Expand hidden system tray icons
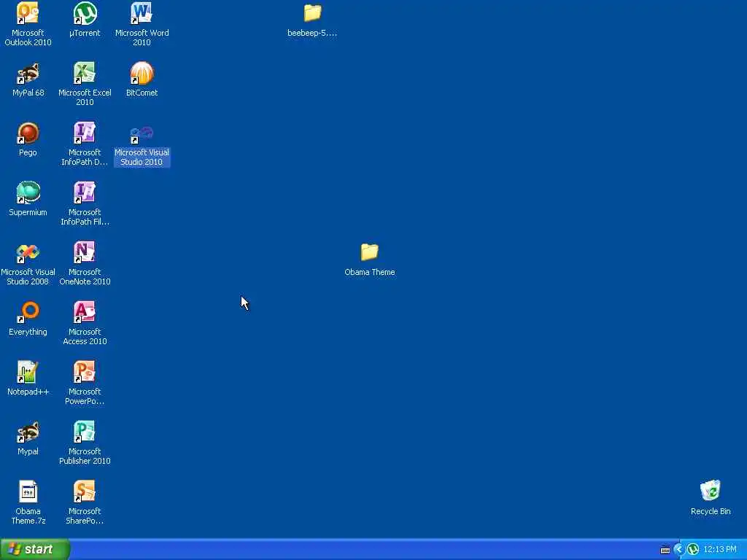 [x=680, y=550]
